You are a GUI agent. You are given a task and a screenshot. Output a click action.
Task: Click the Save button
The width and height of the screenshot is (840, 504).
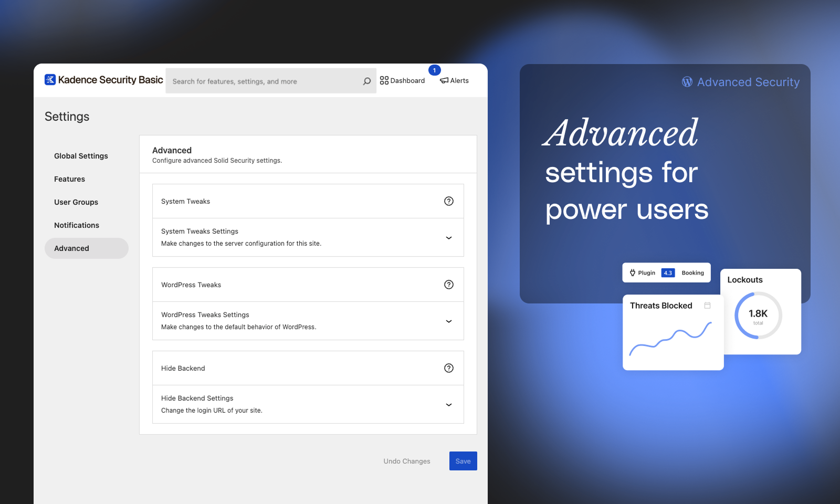[463, 461]
